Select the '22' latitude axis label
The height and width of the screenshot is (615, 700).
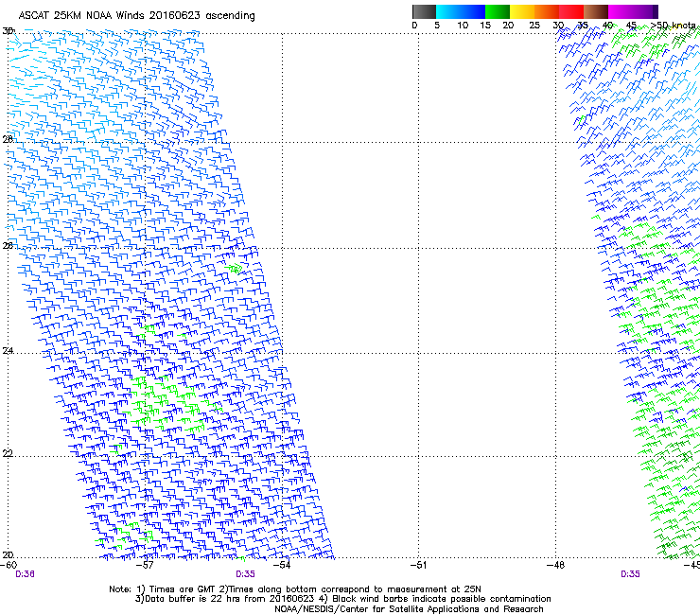(x=8, y=453)
